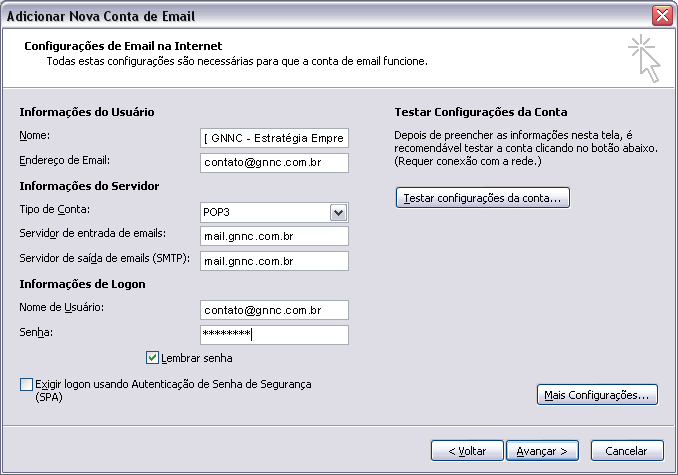Viewport: 678px width, 475px height.
Task: Focus the Endereço de Email field
Action: (x=274, y=163)
